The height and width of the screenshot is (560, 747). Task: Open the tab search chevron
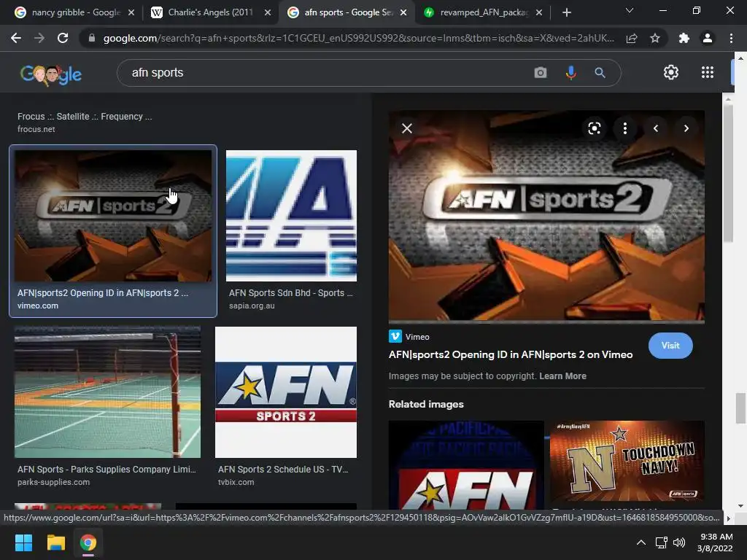tap(630, 10)
